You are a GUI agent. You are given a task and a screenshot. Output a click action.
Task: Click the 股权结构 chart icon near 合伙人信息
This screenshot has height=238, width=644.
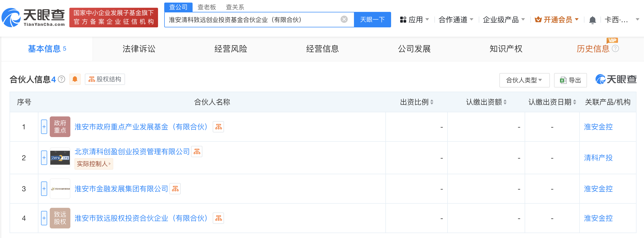coord(92,79)
